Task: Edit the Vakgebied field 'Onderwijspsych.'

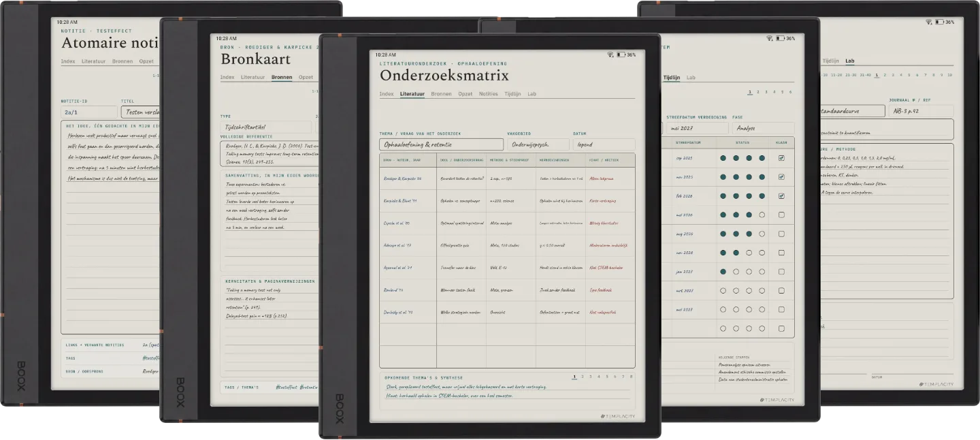Action: (x=538, y=144)
